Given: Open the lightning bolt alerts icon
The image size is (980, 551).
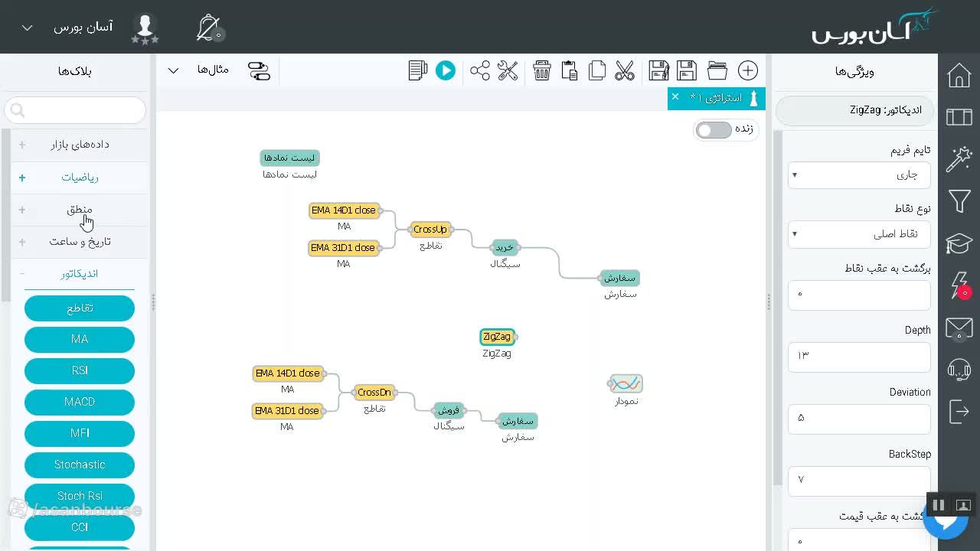Looking at the screenshot, I should pyautogui.click(x=959, y=285).
